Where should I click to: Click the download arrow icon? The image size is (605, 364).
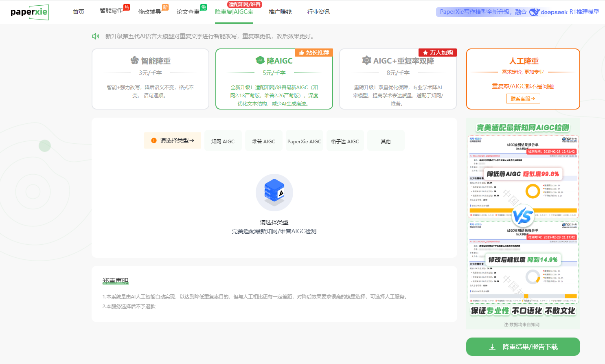tap(492, 347)
